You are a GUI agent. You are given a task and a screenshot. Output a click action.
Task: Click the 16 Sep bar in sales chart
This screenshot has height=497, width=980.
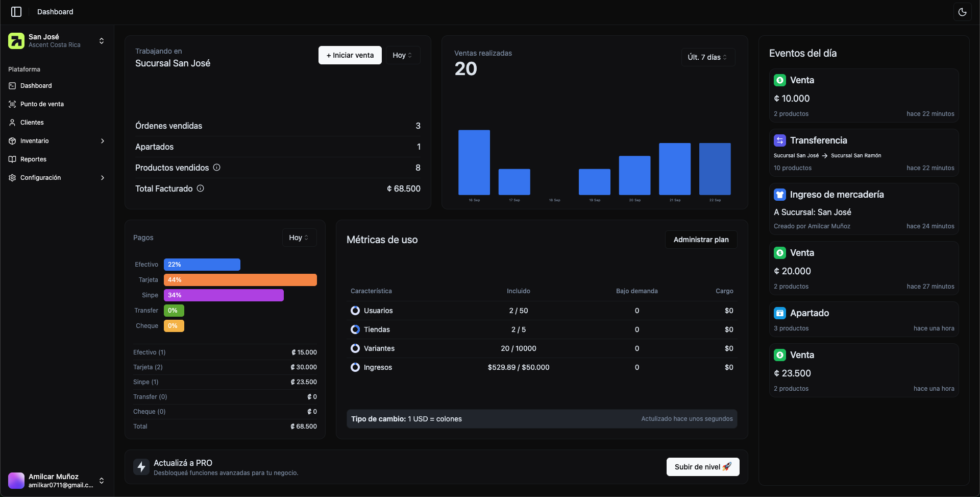point(474,162)
